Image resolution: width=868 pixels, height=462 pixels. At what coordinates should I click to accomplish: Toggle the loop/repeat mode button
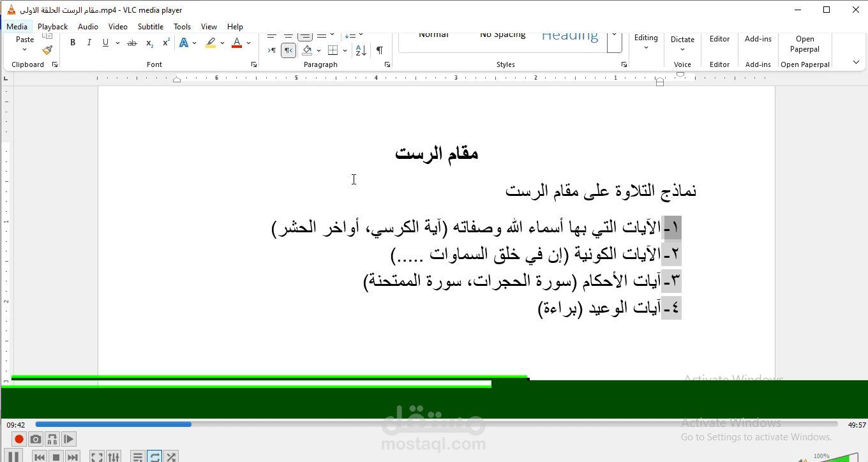tap(154, 457)
